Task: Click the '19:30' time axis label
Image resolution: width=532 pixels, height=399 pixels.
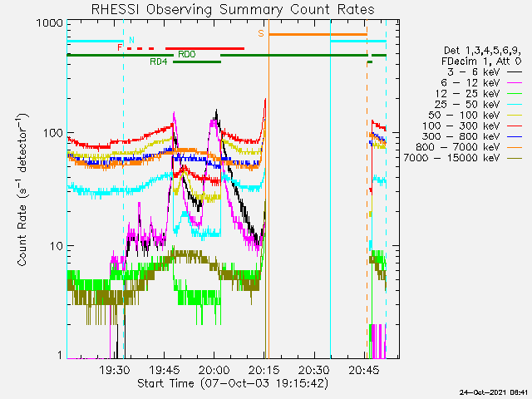Action: [115, 370]
